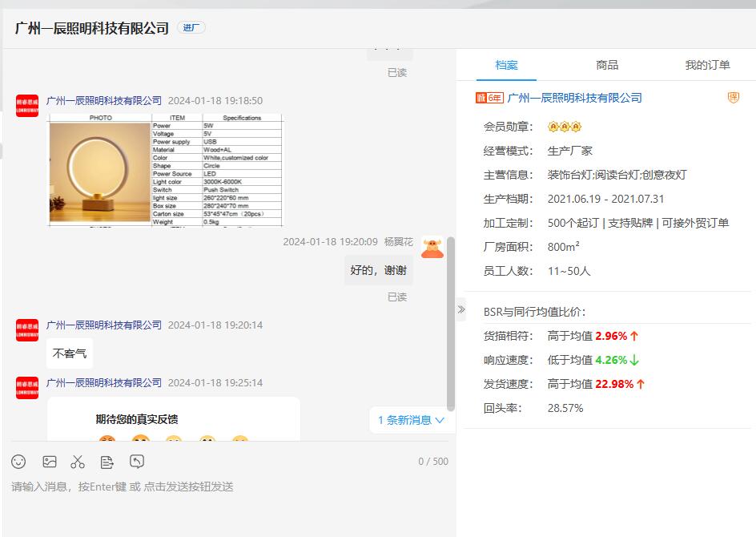Screen dimensions: 756x537
Task: Click the seller avatar beside the 19:20:14 message
Action: [x=27, y=329]
